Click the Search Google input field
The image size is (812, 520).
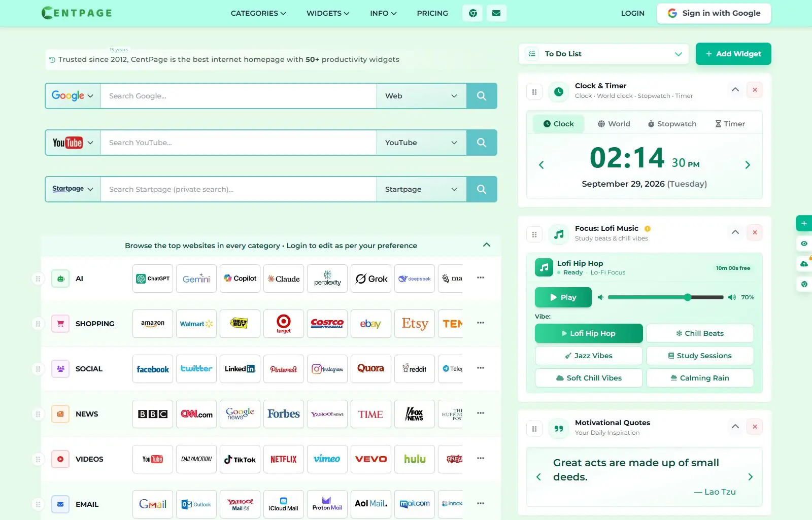pyautogui.click(x=239, y=96)
